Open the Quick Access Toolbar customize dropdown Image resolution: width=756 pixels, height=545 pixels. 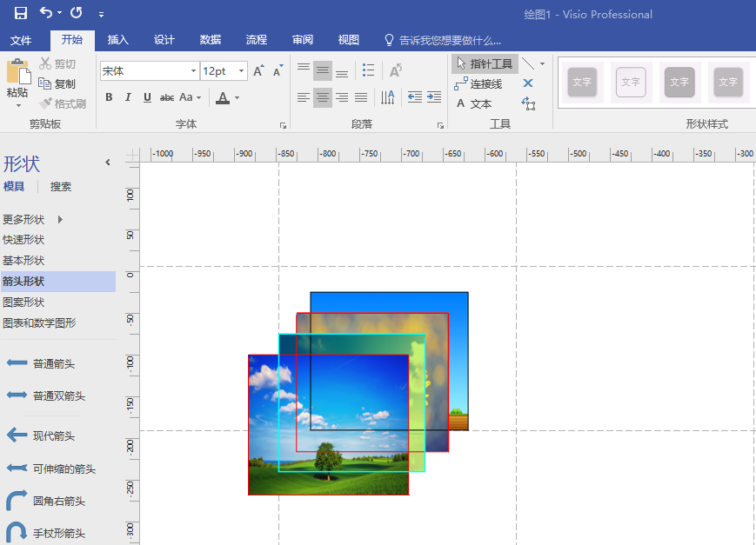[x=101, y=15]
